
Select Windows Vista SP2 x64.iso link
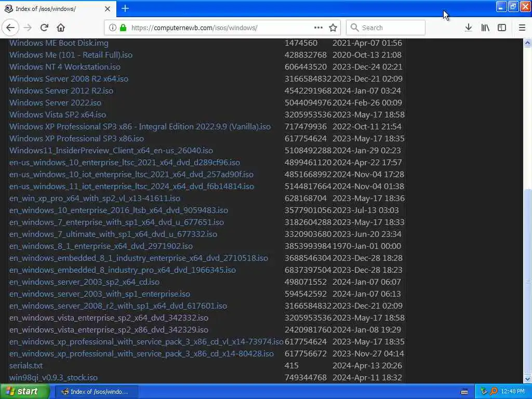pyautogui.click(x=58, y=115)
